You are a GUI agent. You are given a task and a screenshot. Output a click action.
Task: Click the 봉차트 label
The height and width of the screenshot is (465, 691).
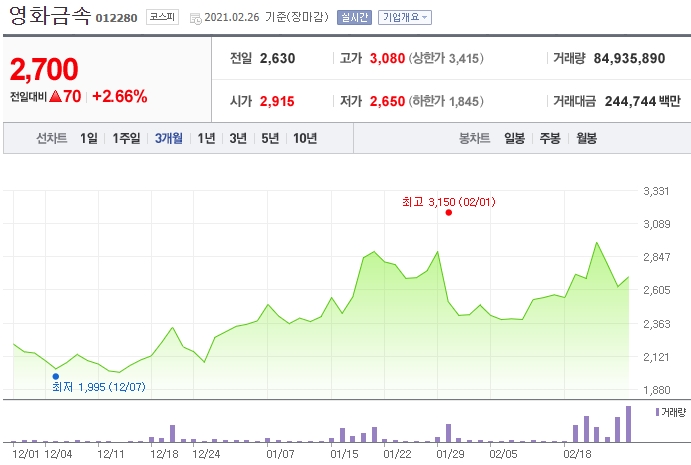click(474, 138)
